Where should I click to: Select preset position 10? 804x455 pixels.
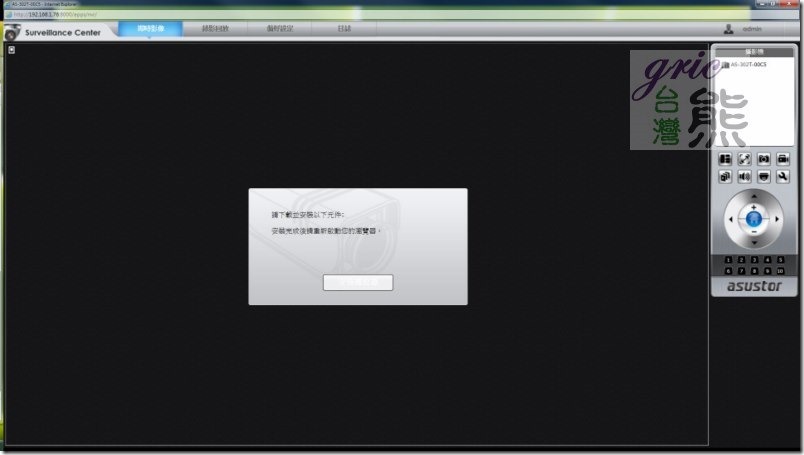[x=780, y=271]
